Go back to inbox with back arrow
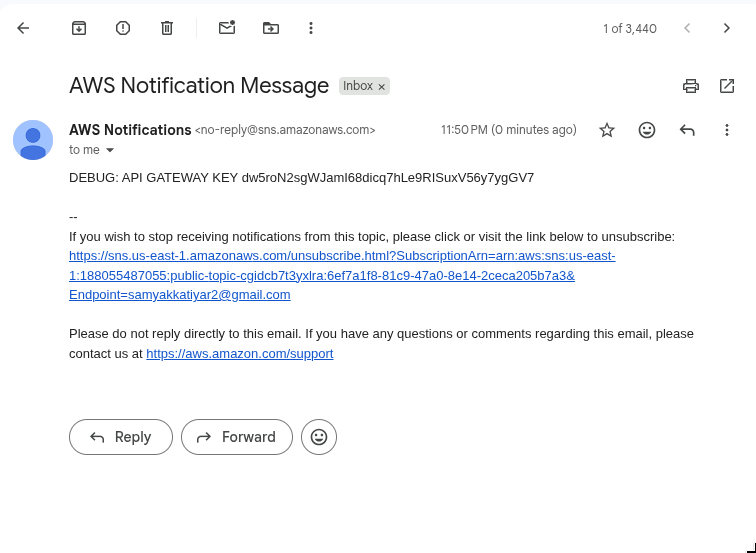The width and height of the screenshot is (756, 553). (x=23, y=28)
